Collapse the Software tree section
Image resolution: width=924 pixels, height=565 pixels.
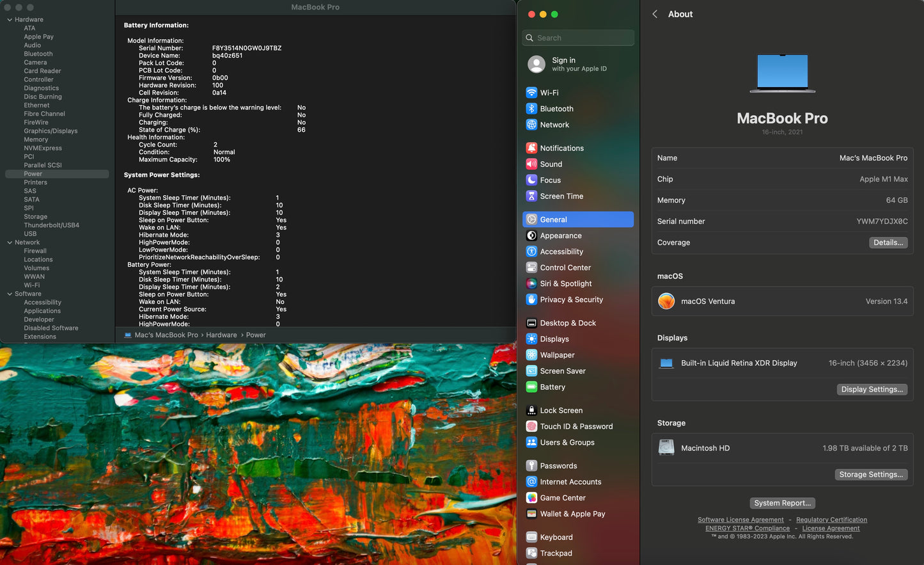[x=10, y=294]
